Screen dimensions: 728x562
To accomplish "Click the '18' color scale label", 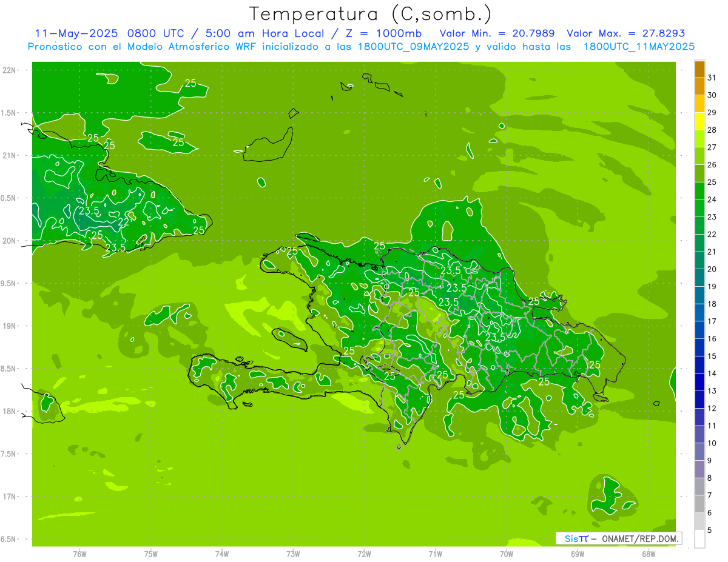I will [712, 304].
